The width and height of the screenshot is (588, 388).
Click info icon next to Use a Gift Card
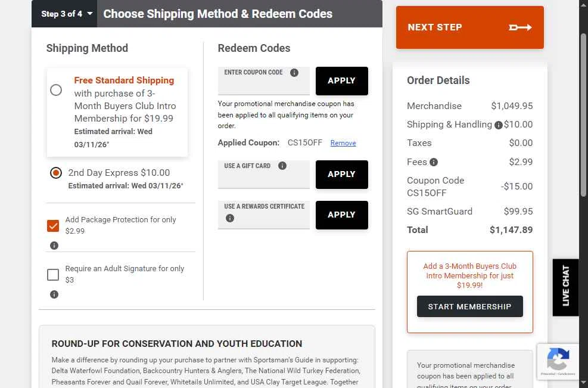pos(282,166)
